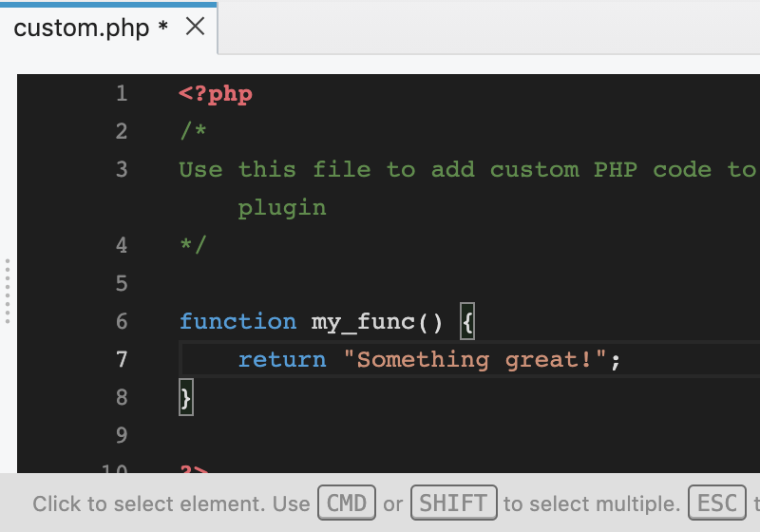The width and height of the screenshot is (760, 532).
Task: Click the */ comment closer on line 4
Action: pos(194,245)
